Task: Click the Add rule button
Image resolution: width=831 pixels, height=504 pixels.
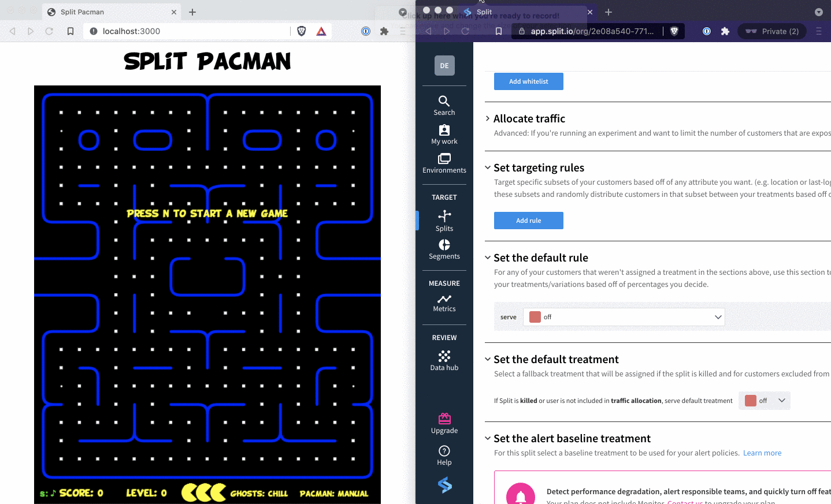Action: coord(528,221)
